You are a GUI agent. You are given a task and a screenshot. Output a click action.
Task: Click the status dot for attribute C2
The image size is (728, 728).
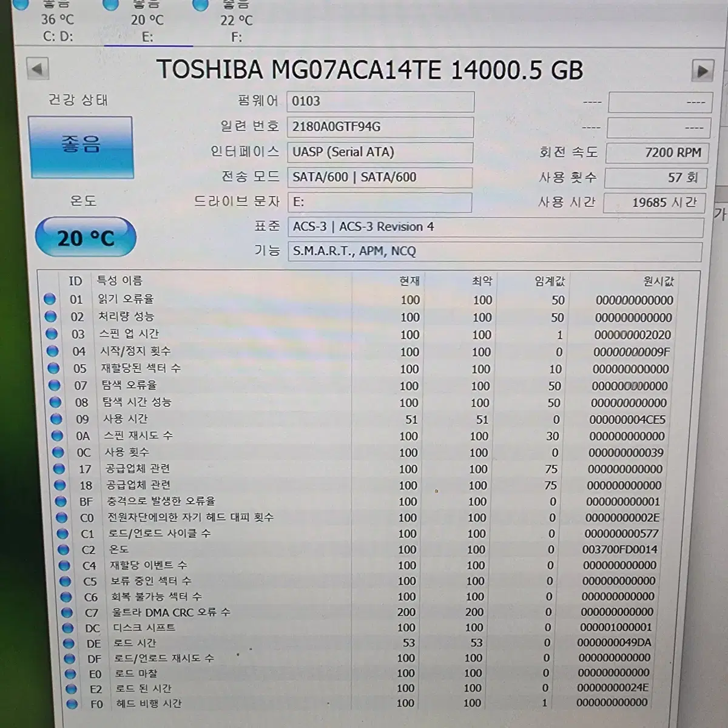[x=64, y=550]
